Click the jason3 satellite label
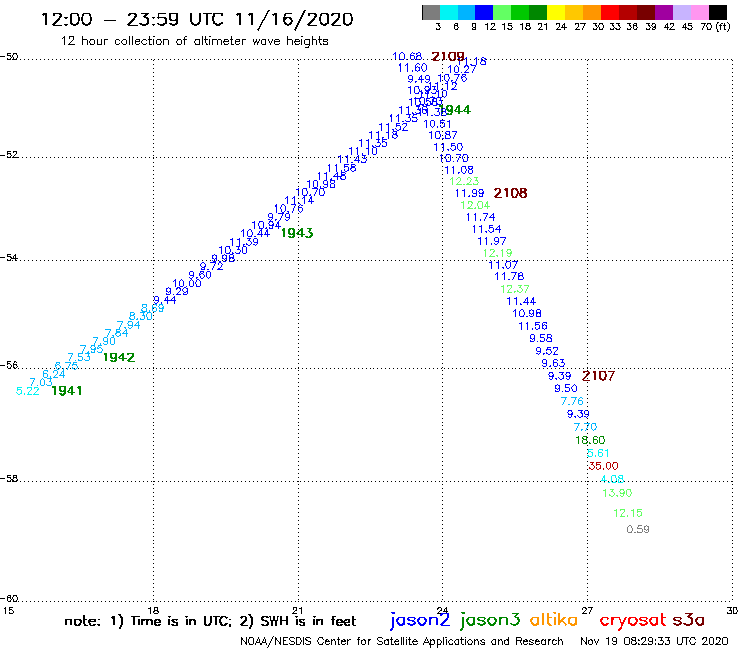This screenshot has width=740, height=650. 490,620
